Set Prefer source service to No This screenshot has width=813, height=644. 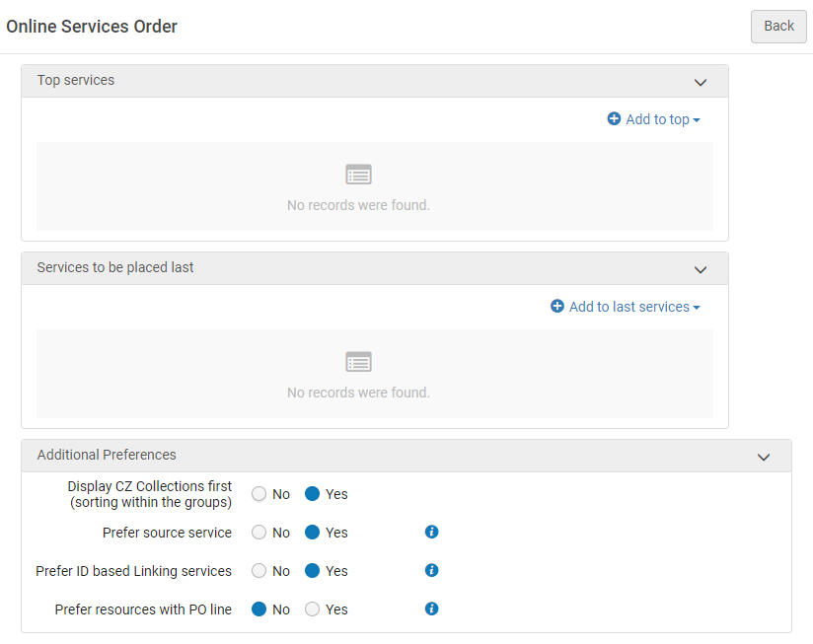259,533
